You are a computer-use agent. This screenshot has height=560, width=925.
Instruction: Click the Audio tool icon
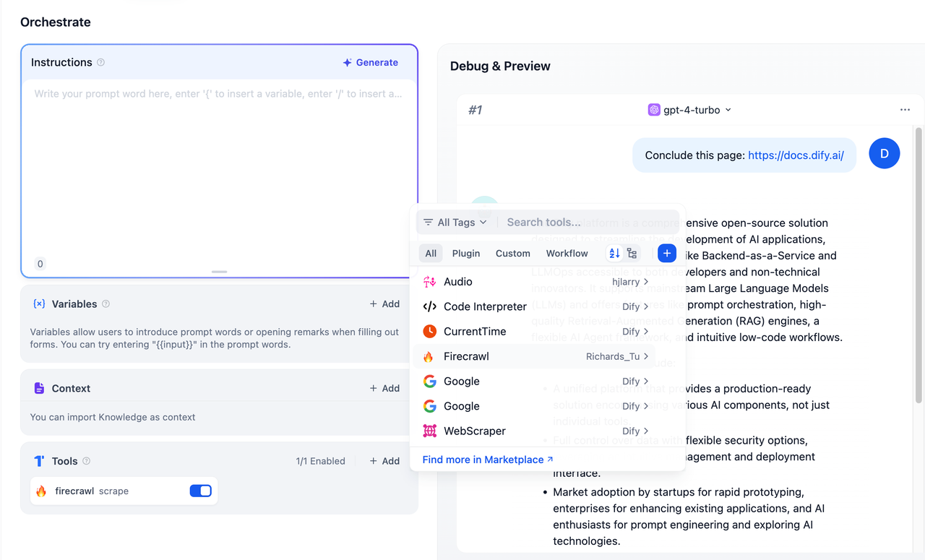pyautogui.click(x=429, y=282)
